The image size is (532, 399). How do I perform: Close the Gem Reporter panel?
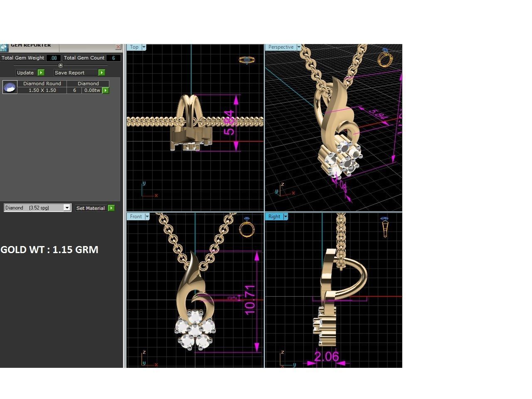(x=118, y=47)
